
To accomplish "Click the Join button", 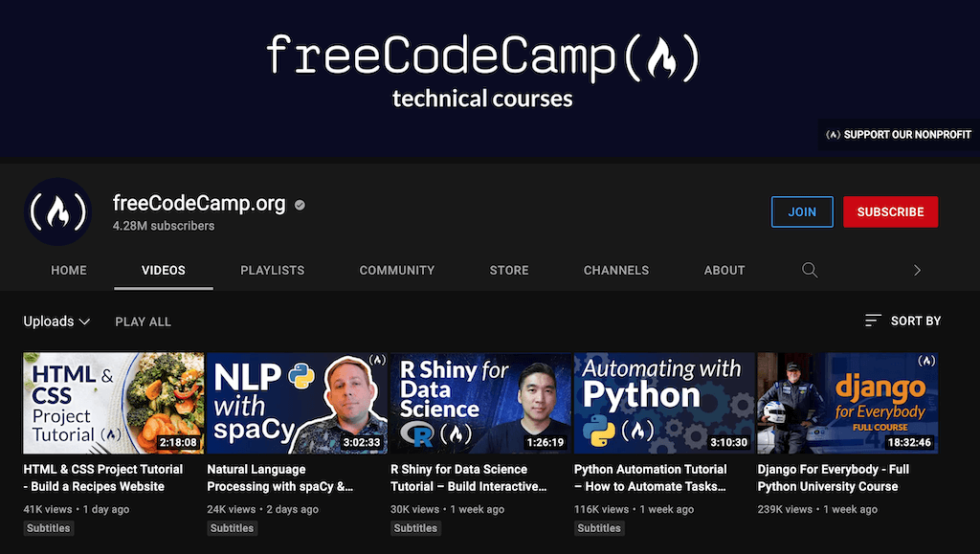I will [x=802, y=211].
